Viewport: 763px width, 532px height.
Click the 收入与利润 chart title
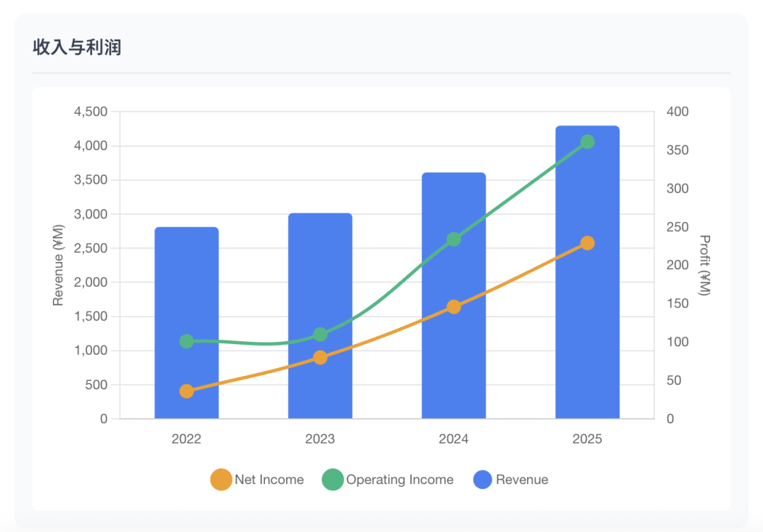pos(77,47)
